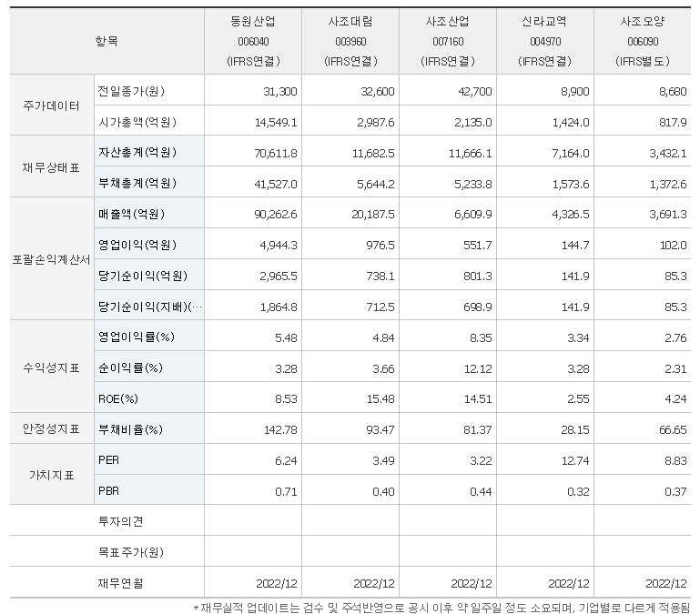Select the 12.12 net margin value

pos(478,368)
